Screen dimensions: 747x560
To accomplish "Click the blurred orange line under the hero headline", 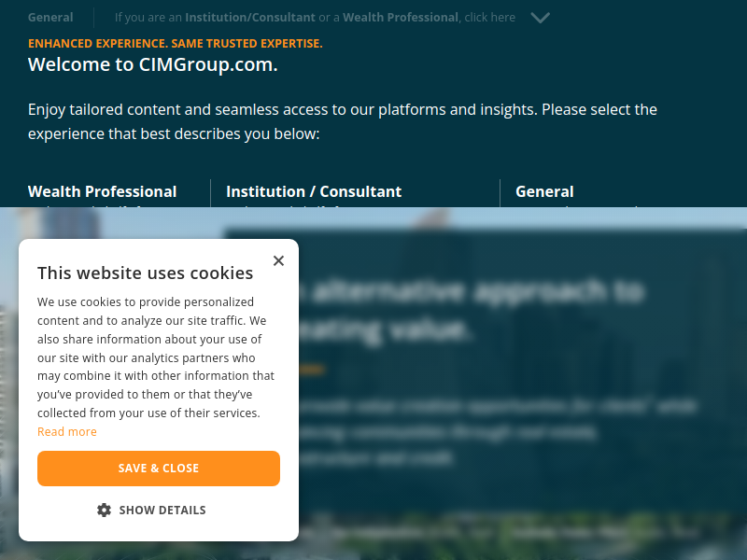I will coord(312,369).
